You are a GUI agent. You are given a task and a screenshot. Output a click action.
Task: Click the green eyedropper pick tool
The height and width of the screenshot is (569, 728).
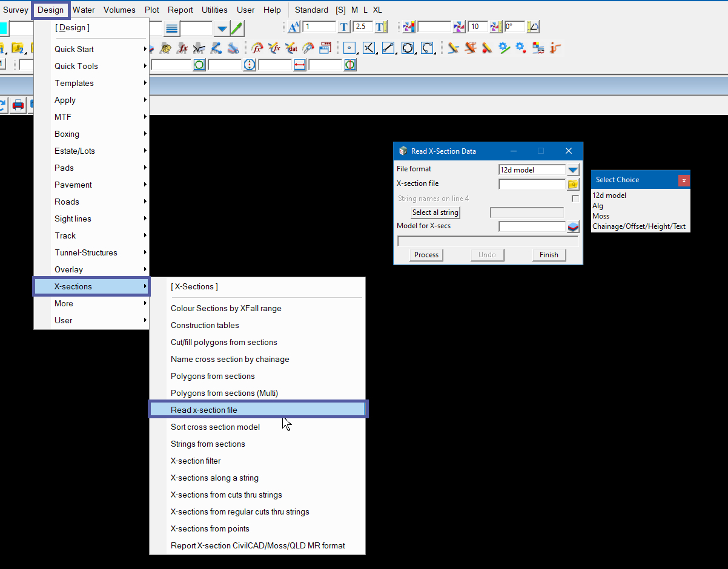point(237,28)
